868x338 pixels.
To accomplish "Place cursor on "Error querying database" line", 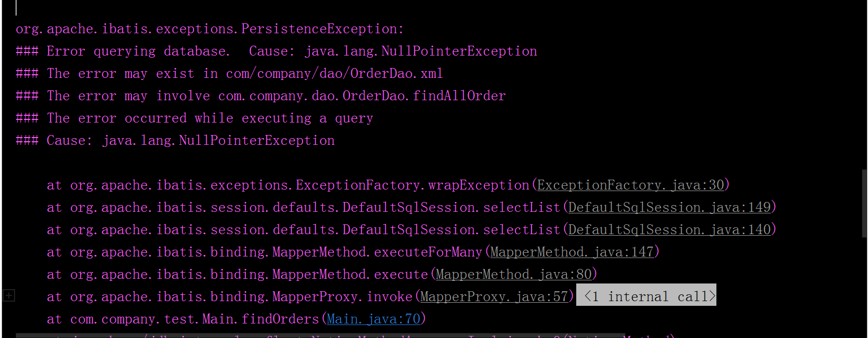I will 138,51.
